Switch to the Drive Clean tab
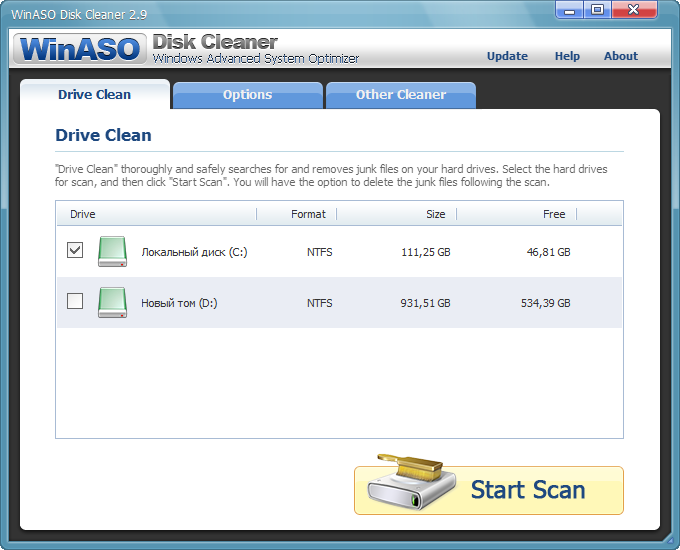 95,95
